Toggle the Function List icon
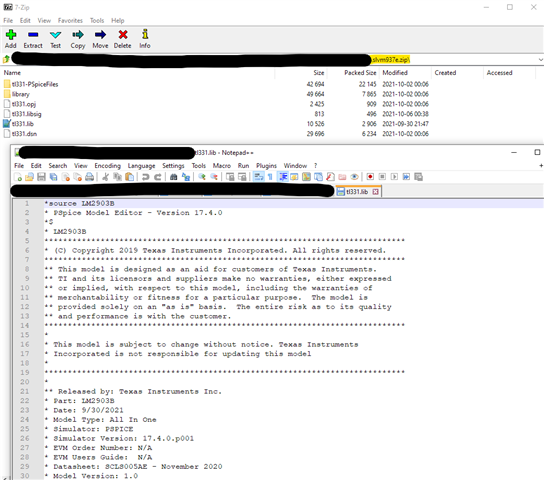Image resolution: width=544 pixels, height=480 pixels. coord(330,177)
